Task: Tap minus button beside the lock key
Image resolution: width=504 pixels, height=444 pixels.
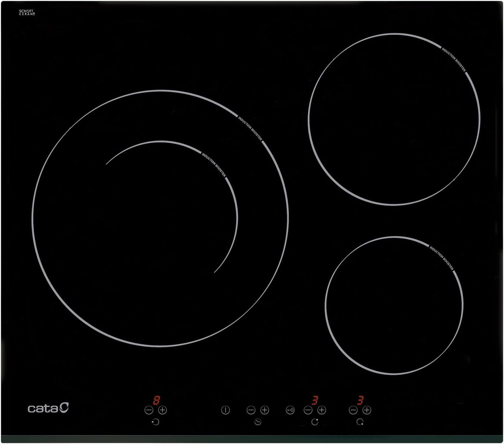Action: click(308, 410)
